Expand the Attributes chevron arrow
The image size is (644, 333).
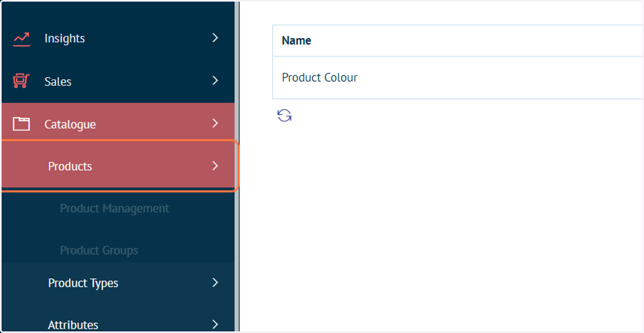pyautogui.click(x=215, y=324)
